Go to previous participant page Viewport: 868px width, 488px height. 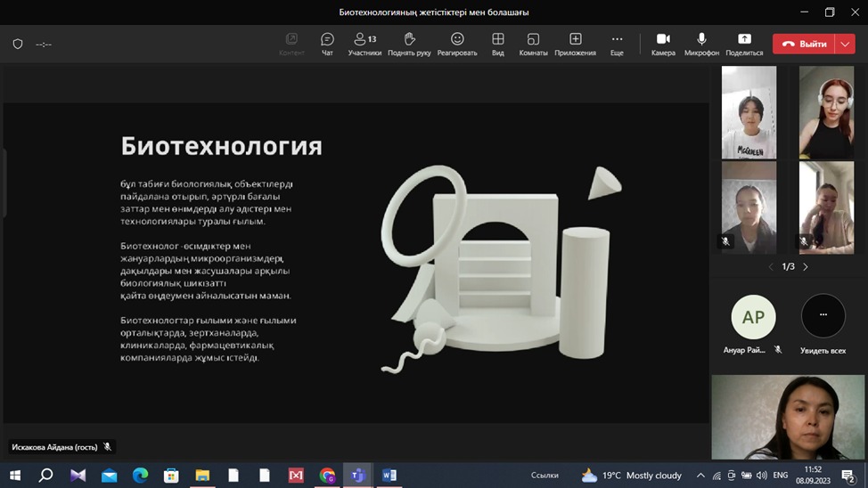[772, 267]
